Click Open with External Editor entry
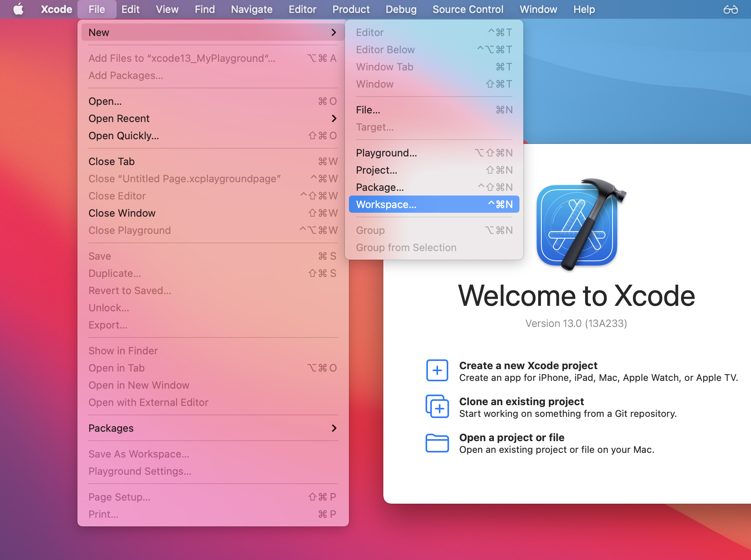 [x=213, y=402]
